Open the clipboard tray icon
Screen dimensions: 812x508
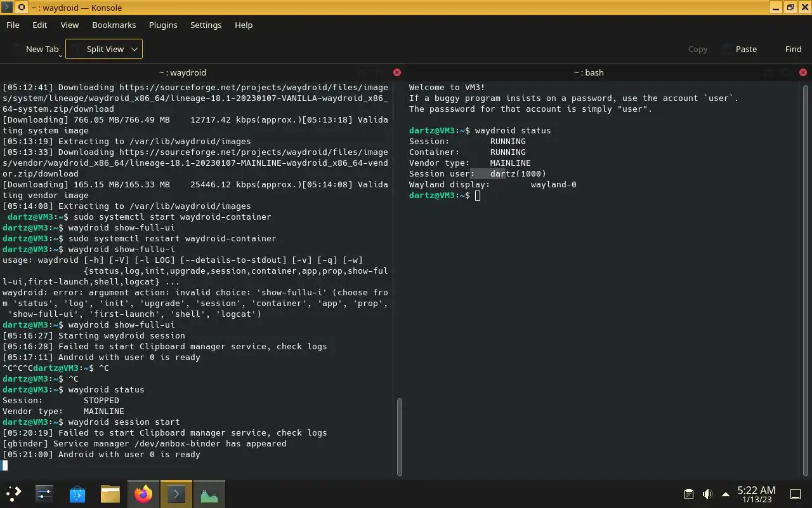pos(689,494)
